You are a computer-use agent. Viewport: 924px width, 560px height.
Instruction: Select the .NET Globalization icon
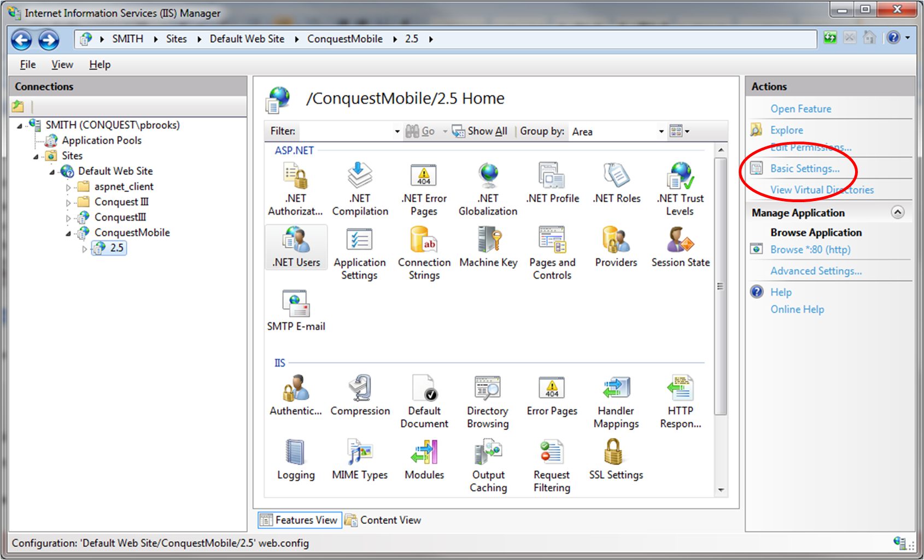(488, 189)
